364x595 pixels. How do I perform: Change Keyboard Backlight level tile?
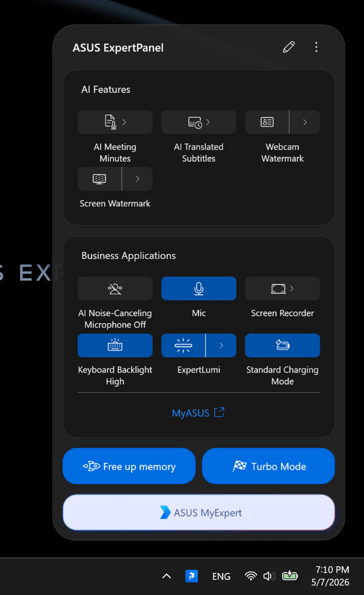click(x=115, y=345)
